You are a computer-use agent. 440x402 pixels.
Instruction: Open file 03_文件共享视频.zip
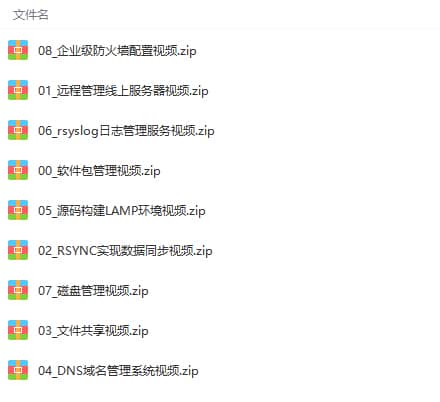(93, 331)
